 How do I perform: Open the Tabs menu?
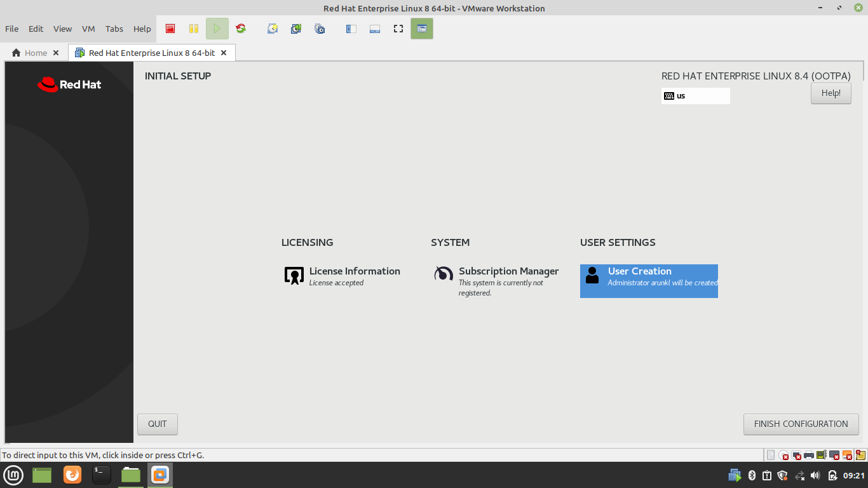click(114, 29)
